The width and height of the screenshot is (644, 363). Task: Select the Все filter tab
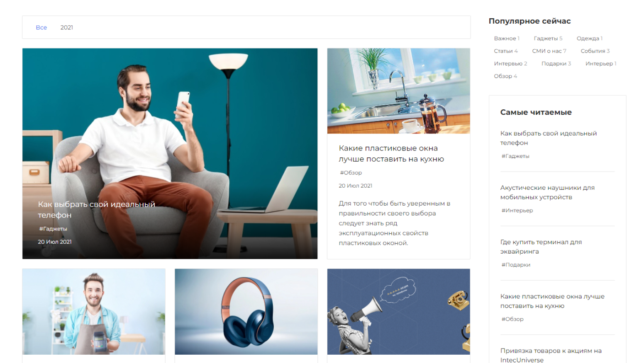click(41, 27)
